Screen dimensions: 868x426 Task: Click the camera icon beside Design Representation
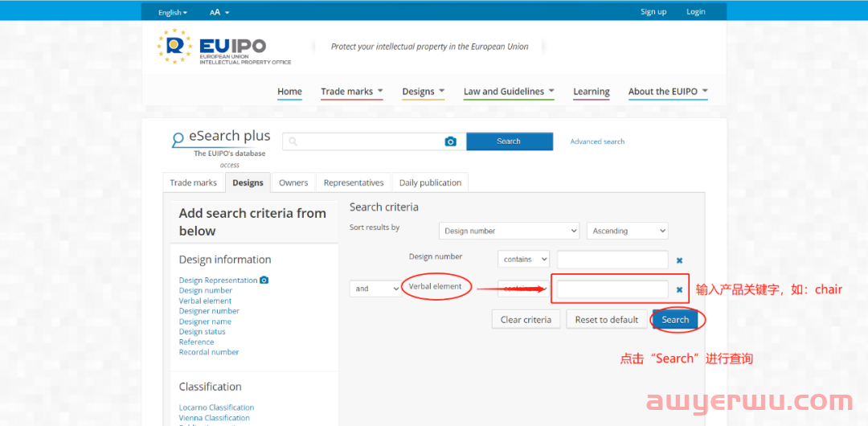264,281
